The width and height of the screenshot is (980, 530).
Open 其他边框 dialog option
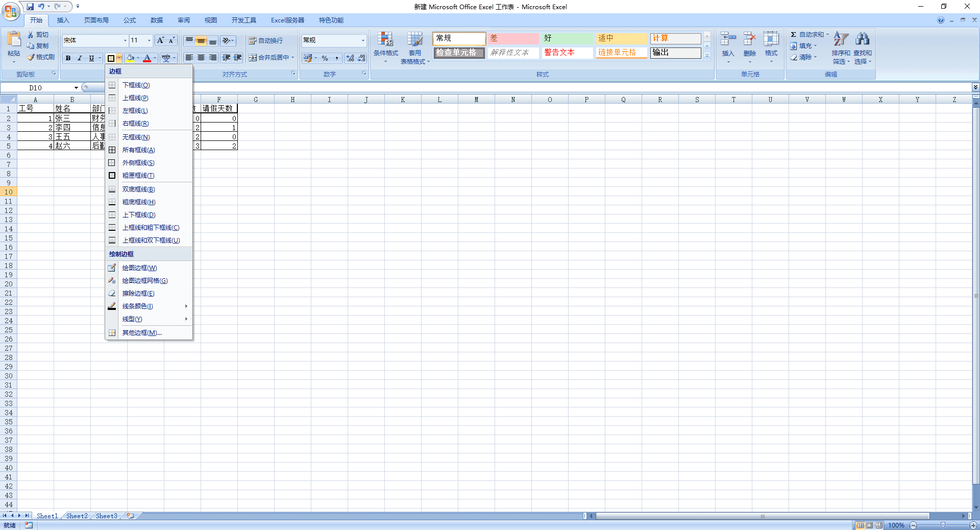coord(149,333)
